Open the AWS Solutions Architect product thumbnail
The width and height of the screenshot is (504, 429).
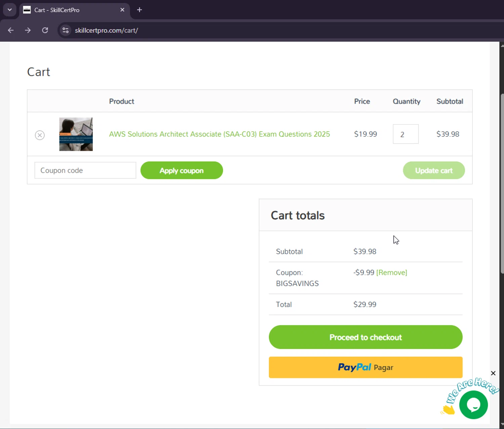coord(76,134)
